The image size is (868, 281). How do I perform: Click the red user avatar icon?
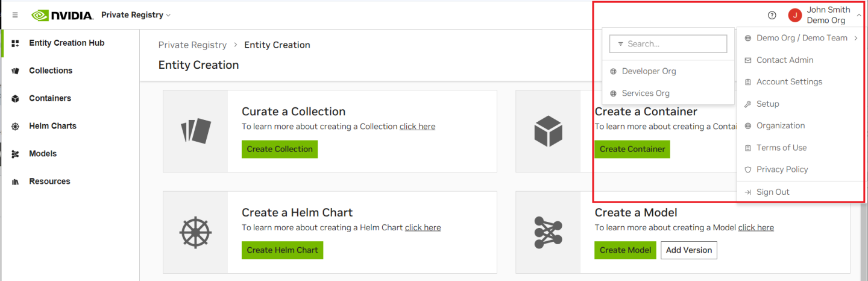[795, 15]
